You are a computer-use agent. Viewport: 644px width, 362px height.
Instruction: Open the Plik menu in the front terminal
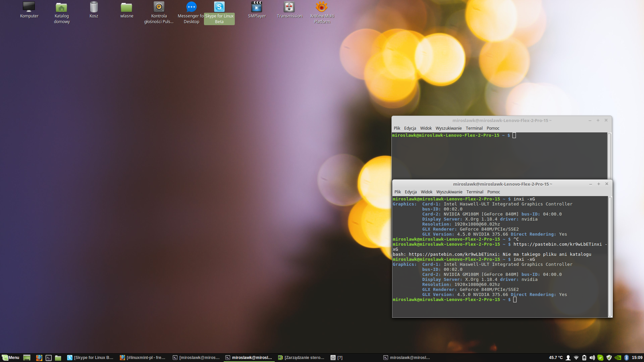pos(397,192)
